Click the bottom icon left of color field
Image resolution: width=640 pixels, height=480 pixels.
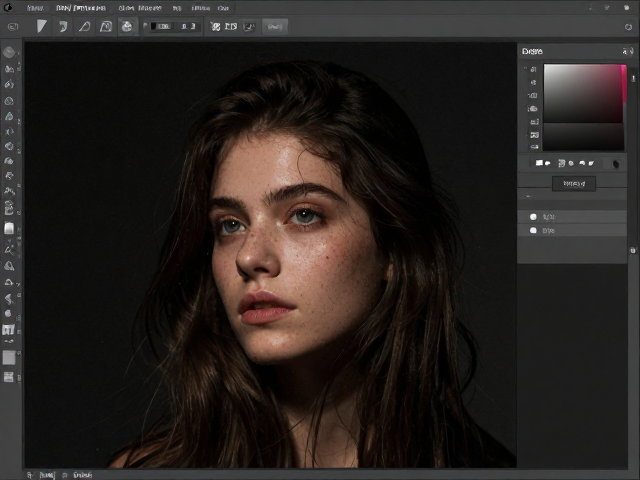coord(534,147)
